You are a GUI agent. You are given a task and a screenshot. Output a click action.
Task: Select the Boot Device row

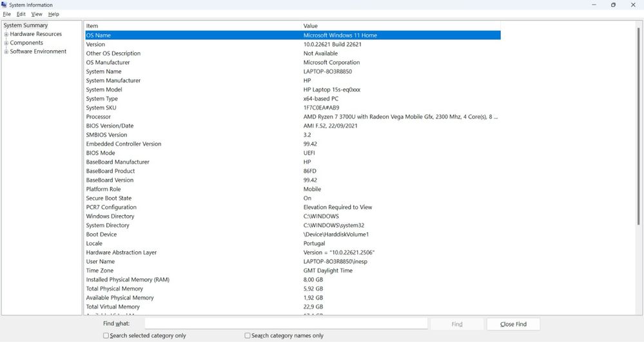(x=293, y=234)
